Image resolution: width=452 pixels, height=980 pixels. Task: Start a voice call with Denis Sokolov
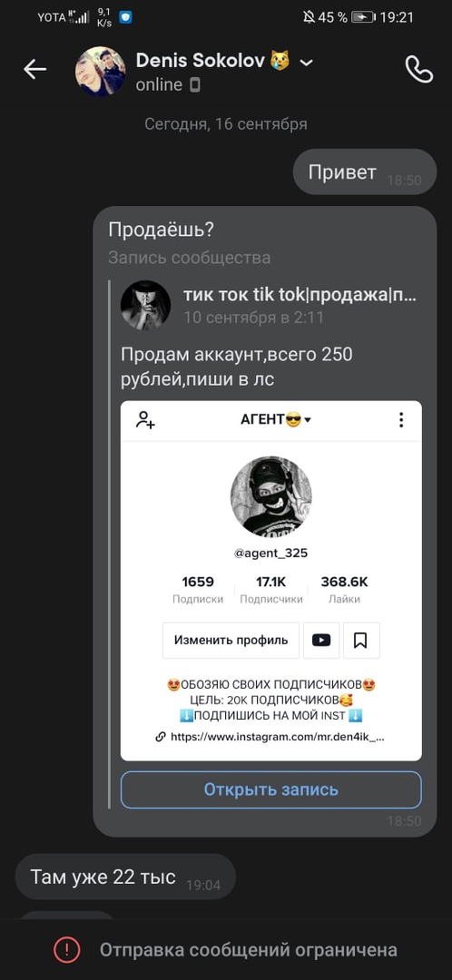point(418,70)
